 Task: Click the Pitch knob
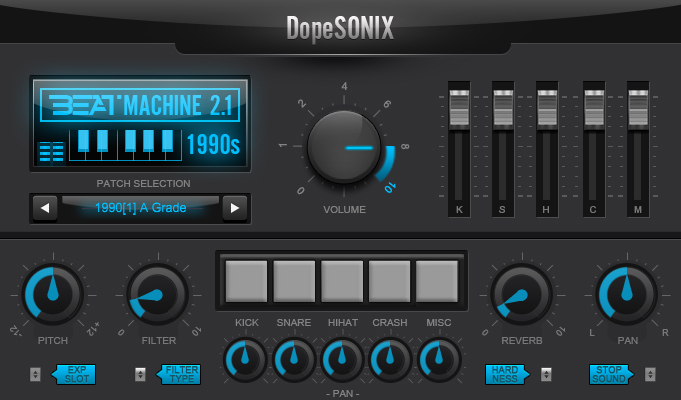[x=52, y=296]
